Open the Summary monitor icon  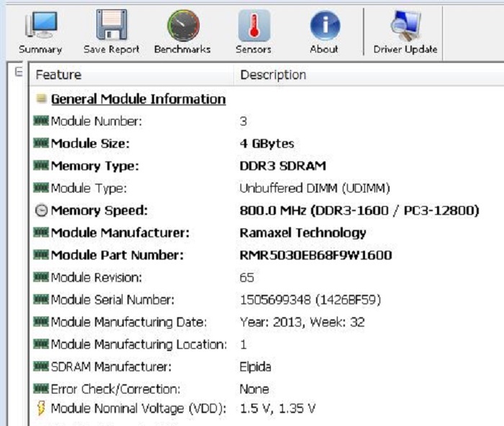click(x=40, y=27)
